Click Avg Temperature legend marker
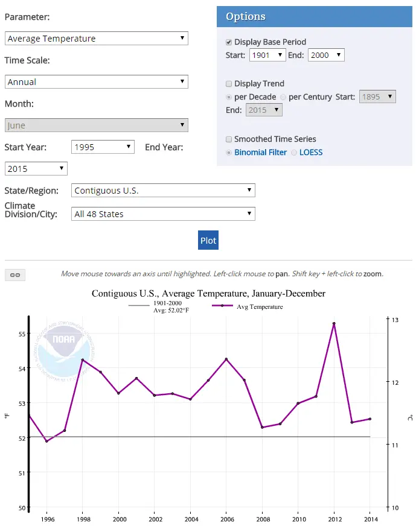This screenshot has width=416, height=532. click(222, 306)
